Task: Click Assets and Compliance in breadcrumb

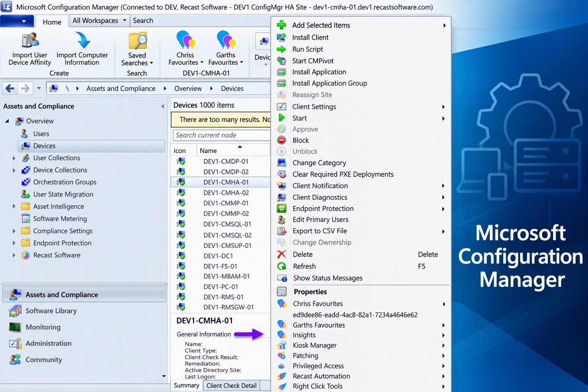Action: click(121, 88)
